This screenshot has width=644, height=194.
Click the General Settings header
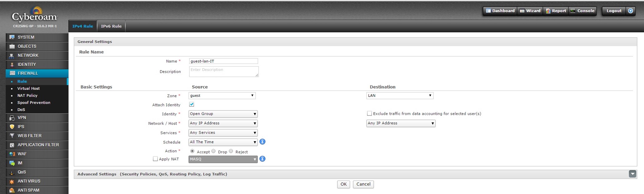coord(356,42)
